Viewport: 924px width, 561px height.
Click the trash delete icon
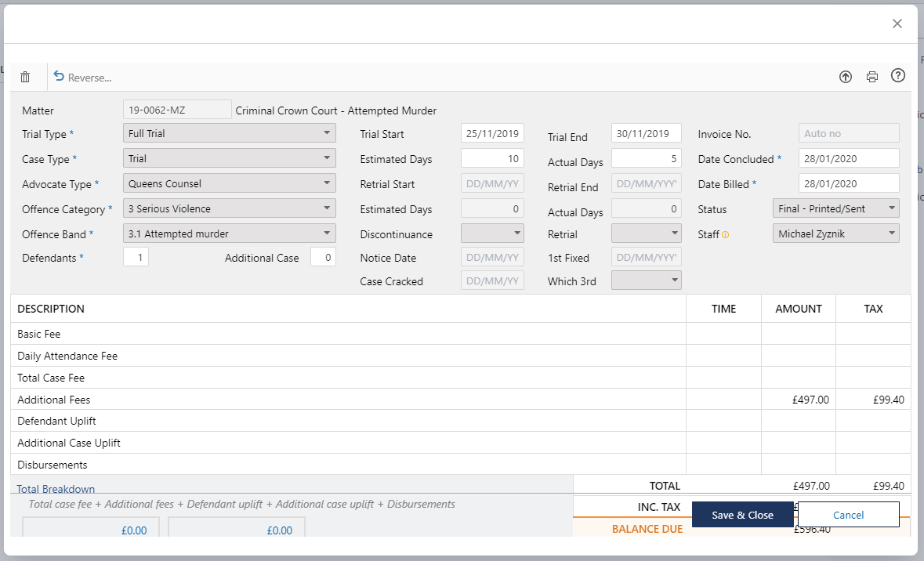click(25, 77)
